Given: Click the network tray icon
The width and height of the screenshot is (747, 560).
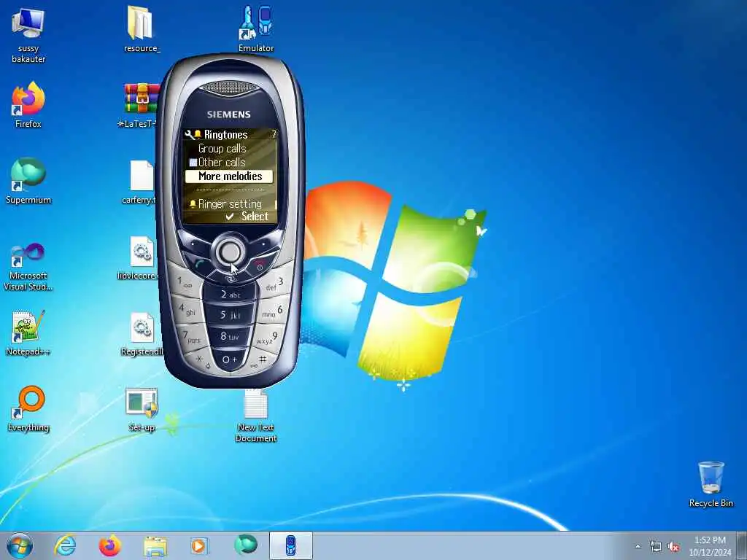Looking at the screenshot, I should (656, 547).
